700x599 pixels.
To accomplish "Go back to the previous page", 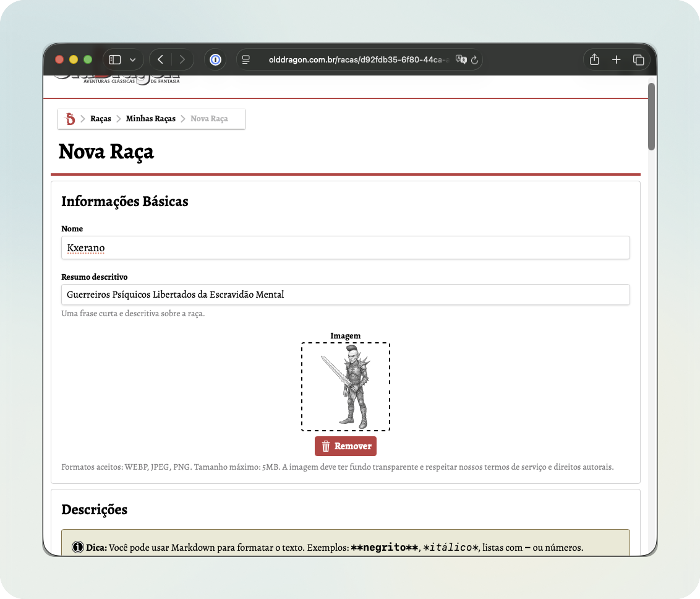I will pyautogui.click(x=161, y=59).
